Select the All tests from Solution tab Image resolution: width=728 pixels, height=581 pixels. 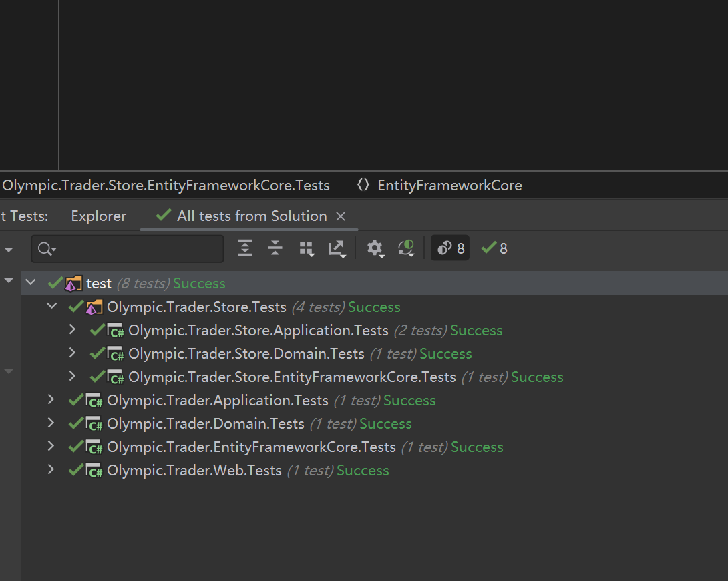coord(251,216)
